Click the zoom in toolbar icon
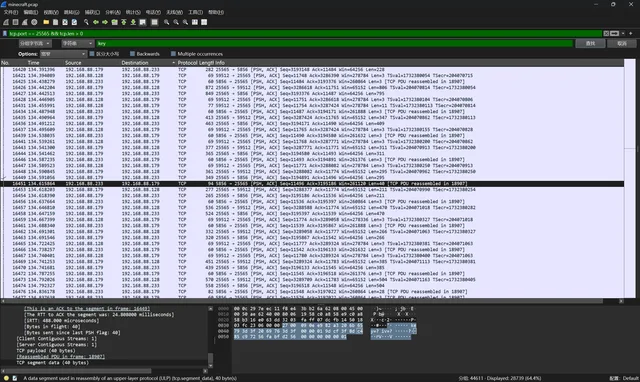This screenshot has width=640, height=382. pyautogui.click(x=167, y=22)
